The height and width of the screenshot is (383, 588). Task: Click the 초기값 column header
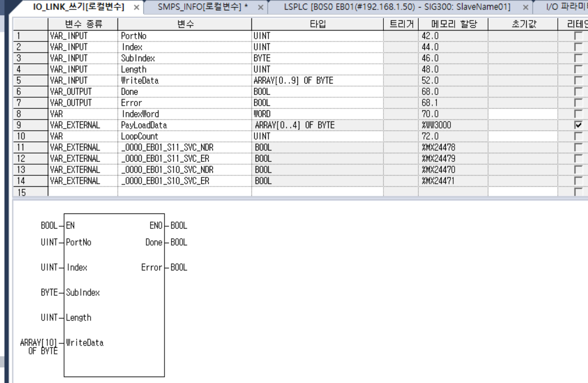point(522,25)
